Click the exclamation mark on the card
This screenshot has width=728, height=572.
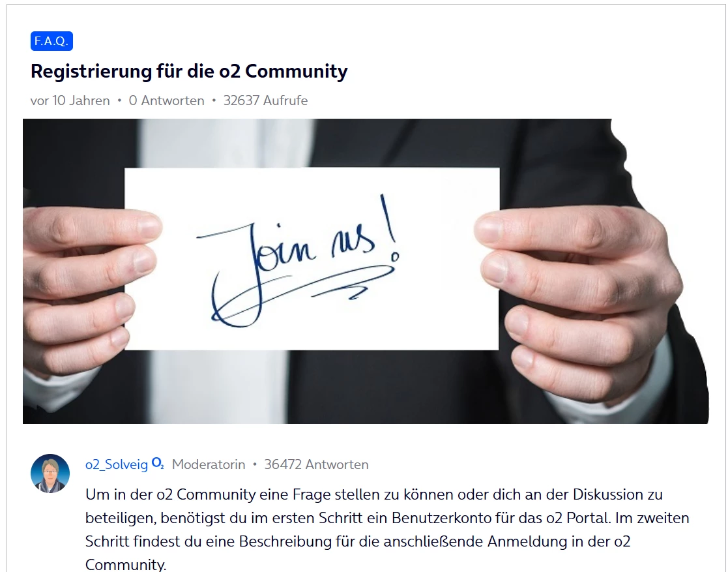pos(390,227)
